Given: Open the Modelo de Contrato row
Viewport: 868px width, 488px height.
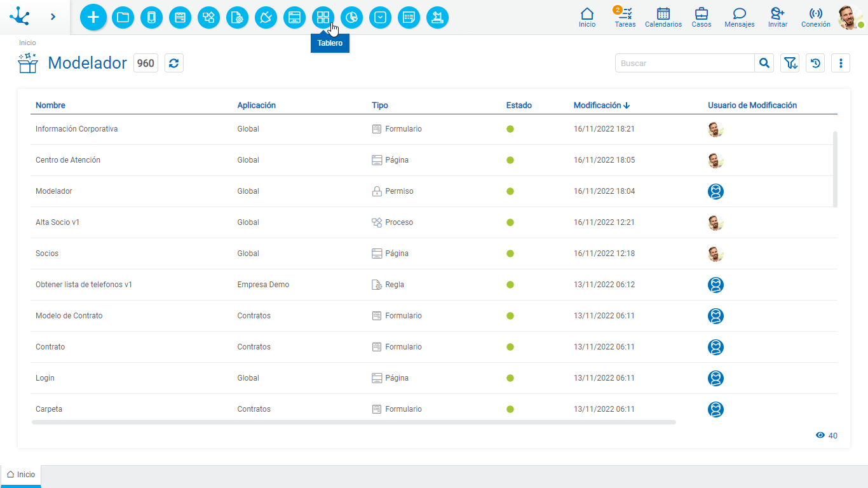Looking at the screenshot, I should click(434, 316).
